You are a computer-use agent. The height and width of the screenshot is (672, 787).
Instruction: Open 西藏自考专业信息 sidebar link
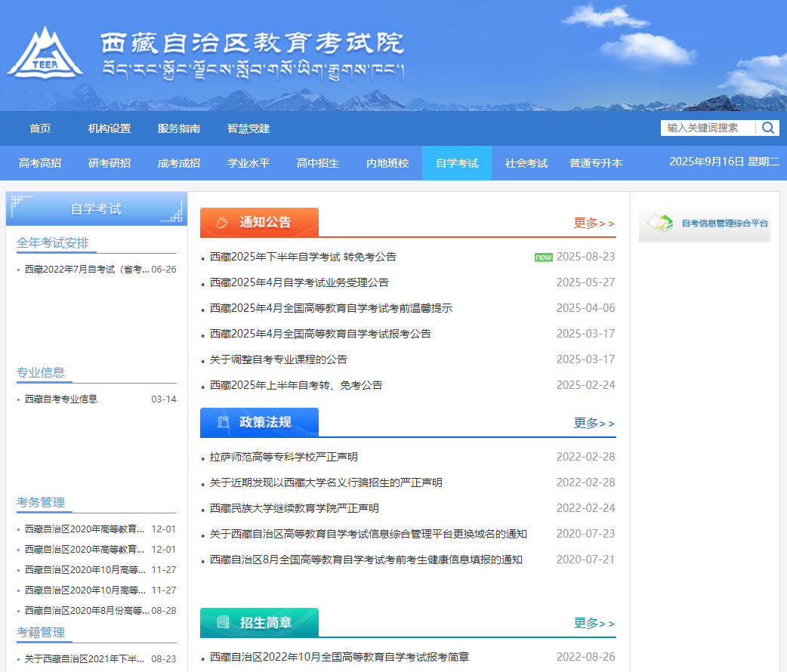pos(61,399)
